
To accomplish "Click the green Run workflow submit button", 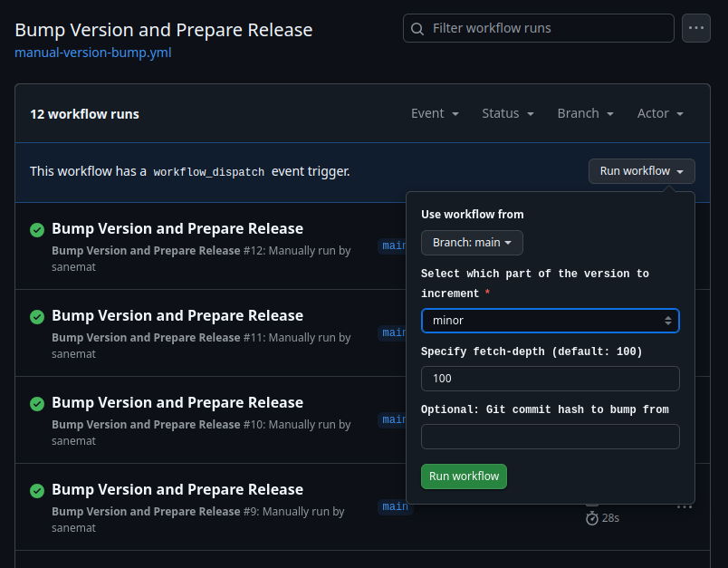I will 464,477.
